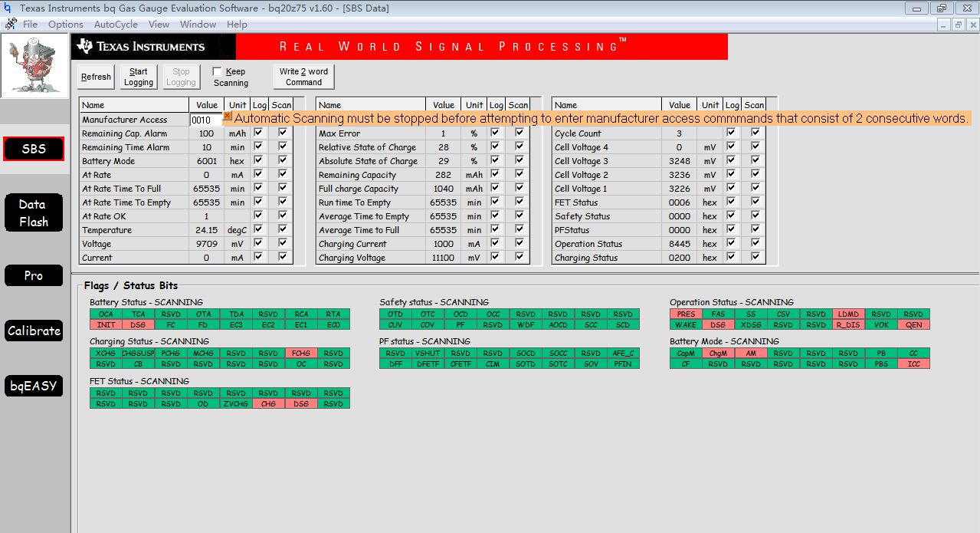The height and width of the screenshot is (533, 980).
Task: Click the Operation Status value 8445
Action: pyautogui.click(x=679, y=244)
